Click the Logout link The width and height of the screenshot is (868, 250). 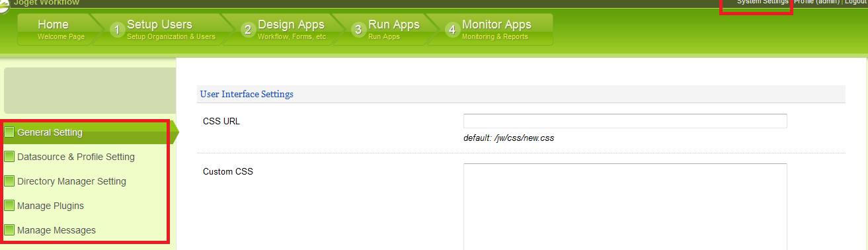(856, 3)
